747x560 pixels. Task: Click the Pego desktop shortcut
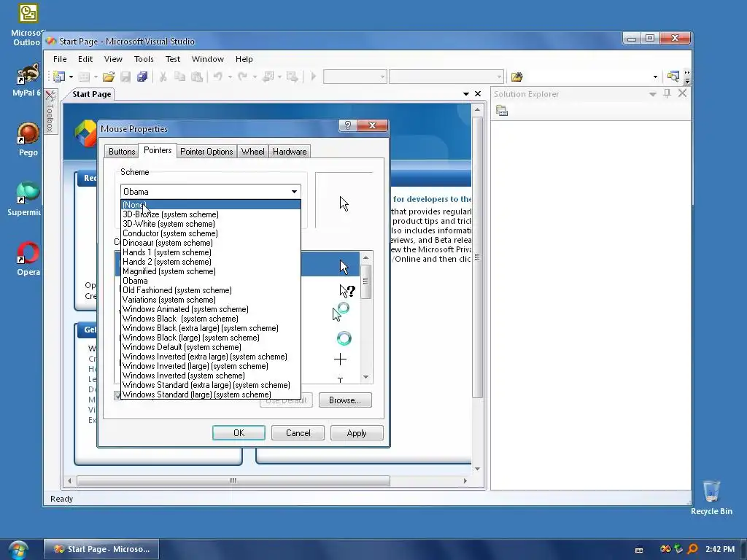coord(28,139)
